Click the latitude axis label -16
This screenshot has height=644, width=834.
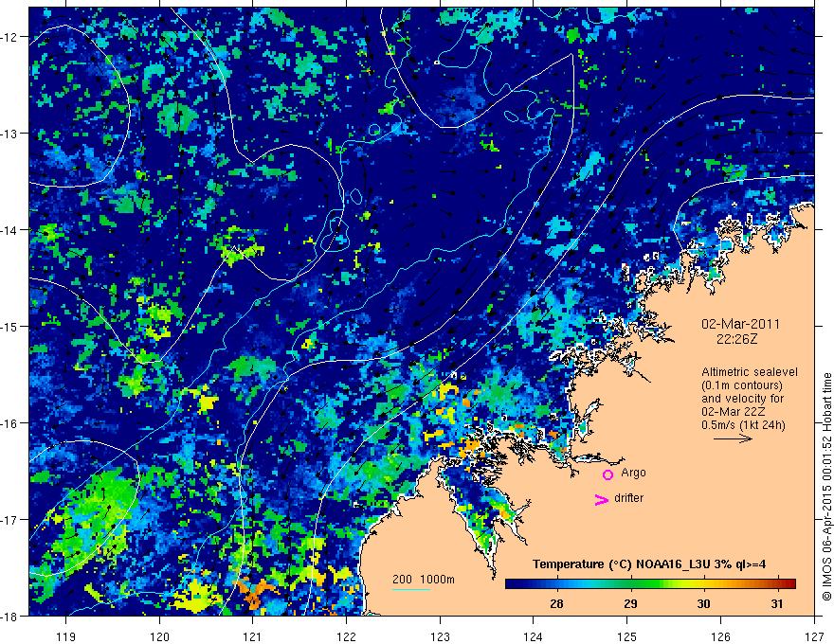[9, 423]
